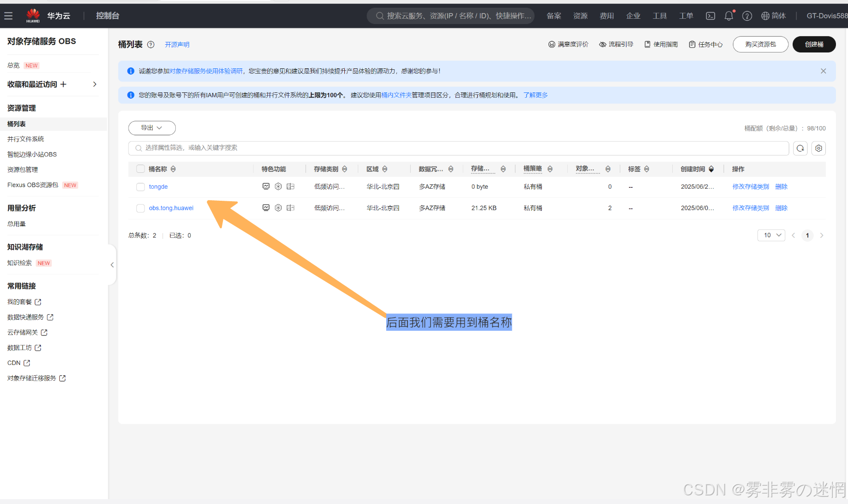Image resolution: width=848 pixels, height=504 pixels.
Task: Go to the previous page of buckets
Action: tap(793, 235)
